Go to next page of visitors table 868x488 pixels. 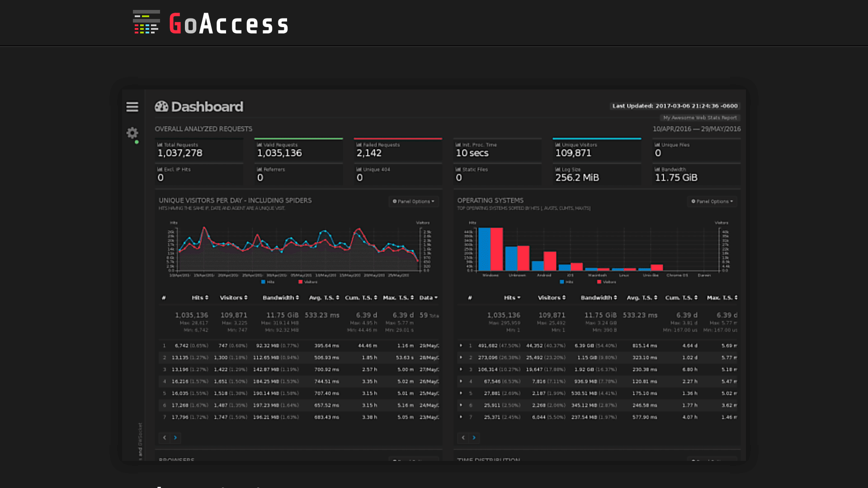tap(175, 437)
